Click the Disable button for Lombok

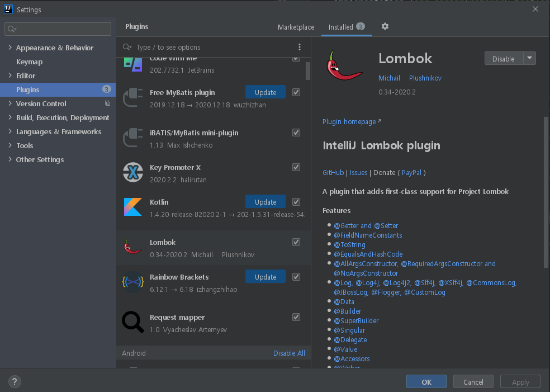point(504,59)
